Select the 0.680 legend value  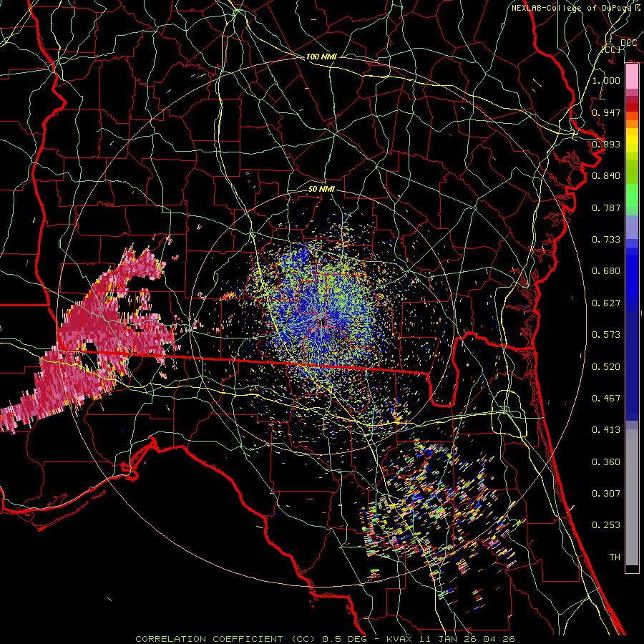click(x=606, y=271)
